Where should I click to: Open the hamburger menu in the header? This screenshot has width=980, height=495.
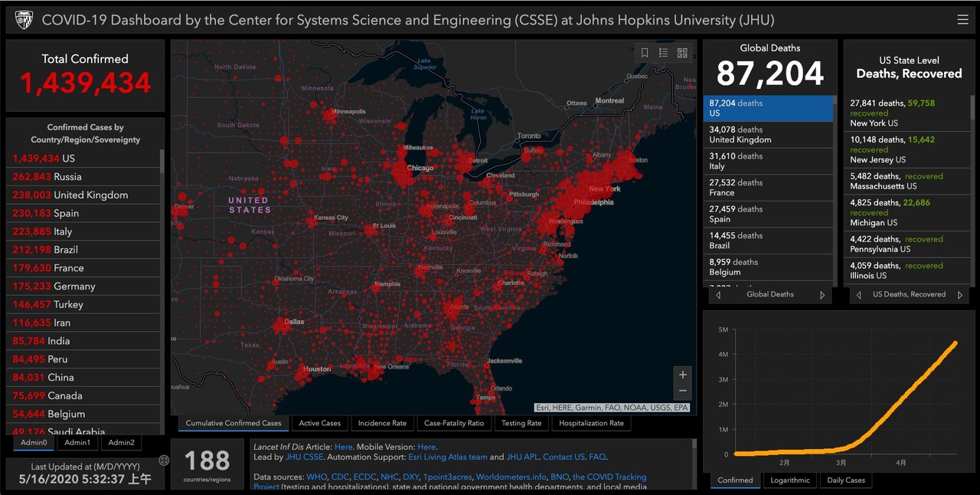pos(962,20)
